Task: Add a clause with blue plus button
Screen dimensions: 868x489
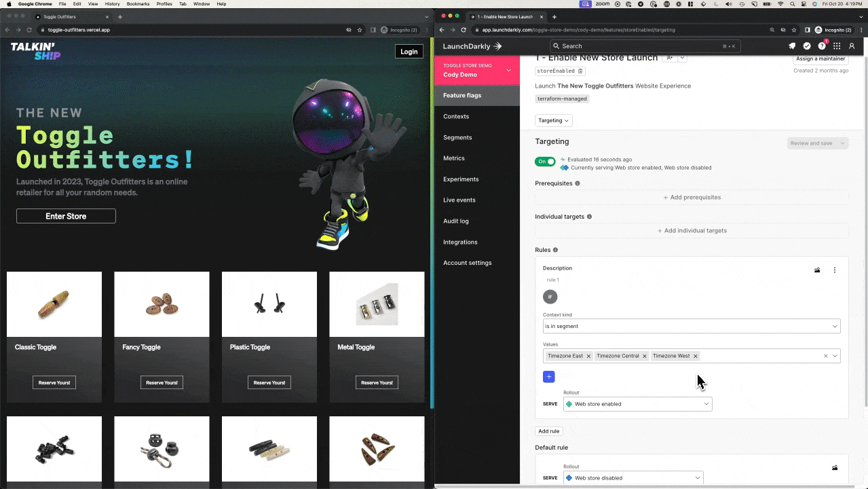Action: coord(549,377)
